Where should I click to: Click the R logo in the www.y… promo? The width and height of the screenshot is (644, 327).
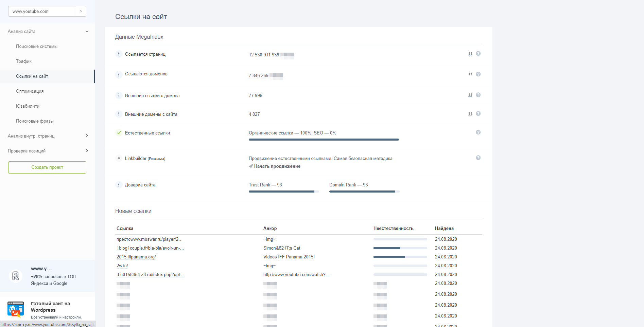click(16, 276)
